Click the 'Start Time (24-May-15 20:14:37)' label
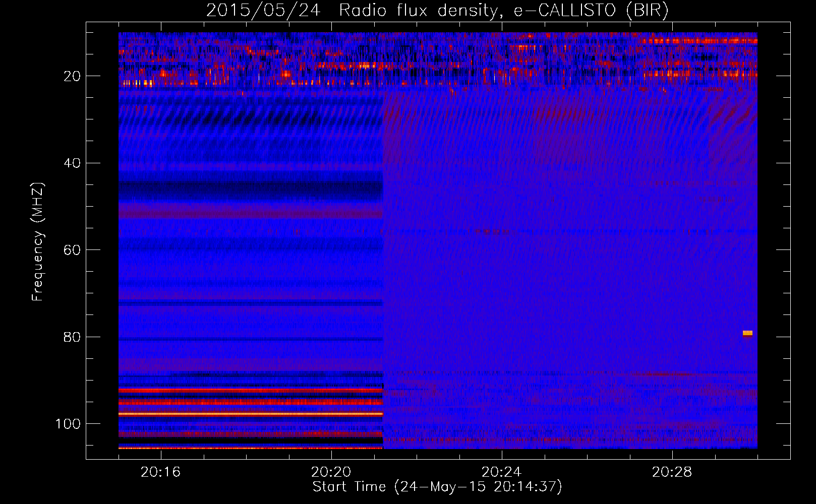 click(437, 487)
